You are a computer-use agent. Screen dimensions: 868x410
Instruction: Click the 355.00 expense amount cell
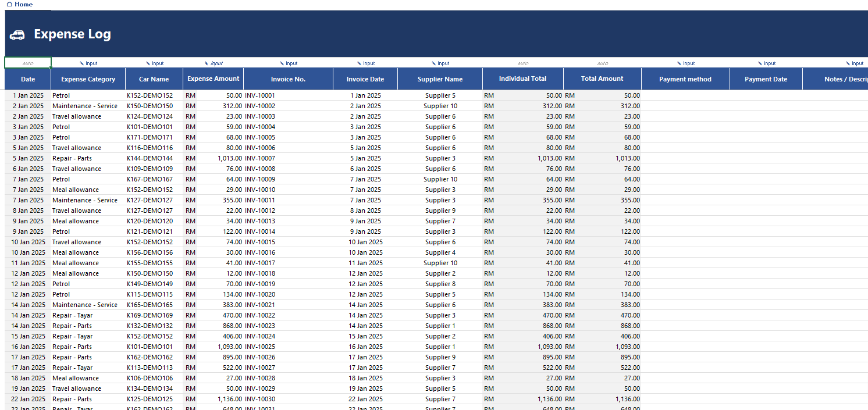[213, 200]
